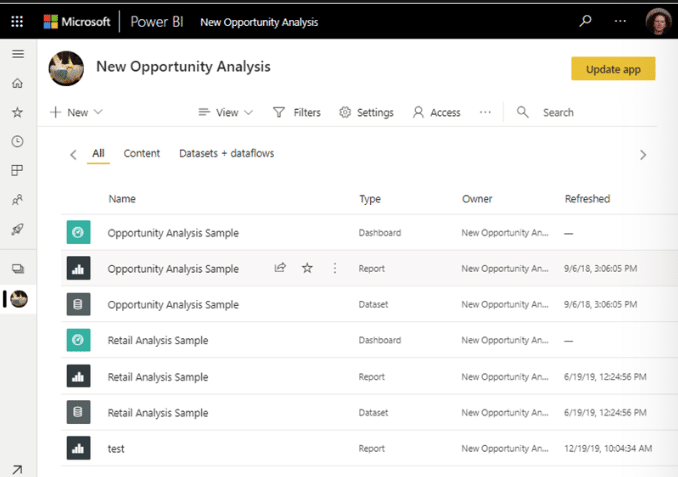The width and height of the screenshot is (678, 477).
Task: Open the Opportunity Analysis Sample report
Action: point(173,269)
